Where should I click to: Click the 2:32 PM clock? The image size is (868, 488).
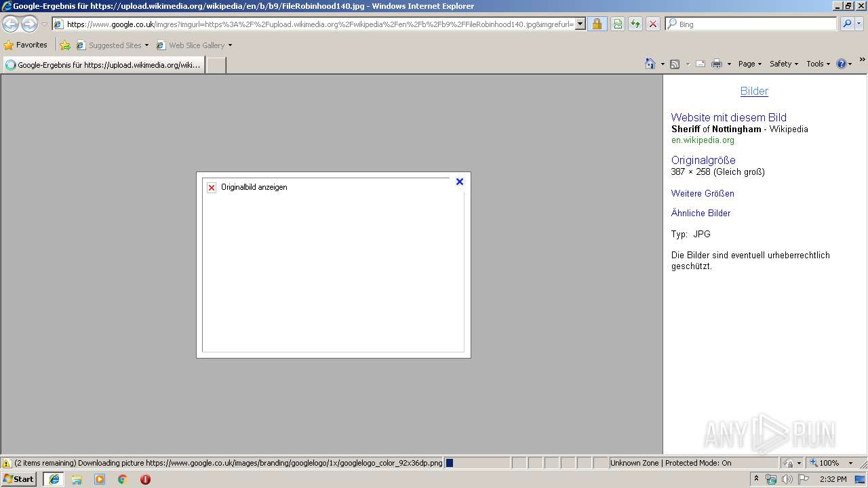833,479
